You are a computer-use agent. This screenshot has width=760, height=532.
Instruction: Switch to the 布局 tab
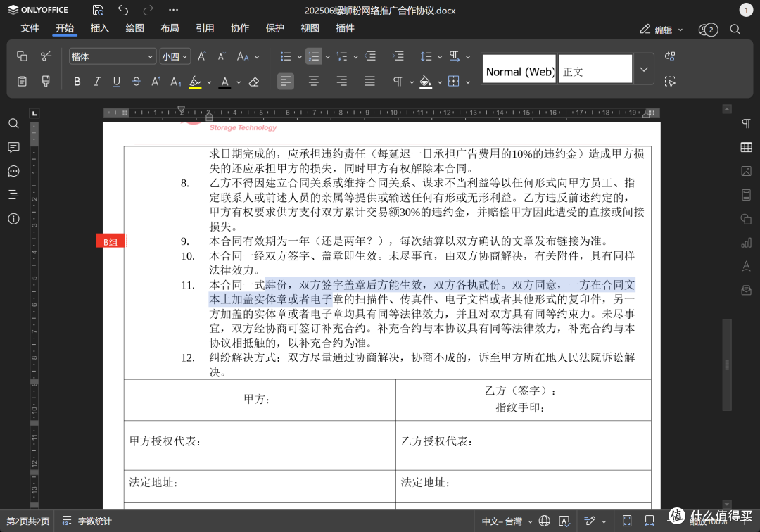pyautogui.click(x=170, y=29)
